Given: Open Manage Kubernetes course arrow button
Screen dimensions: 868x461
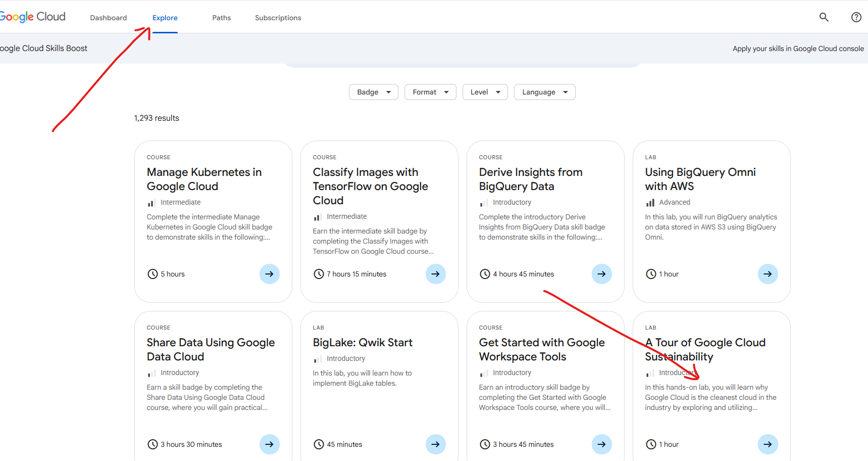Looking at the screenshot, I should [270, 274].
